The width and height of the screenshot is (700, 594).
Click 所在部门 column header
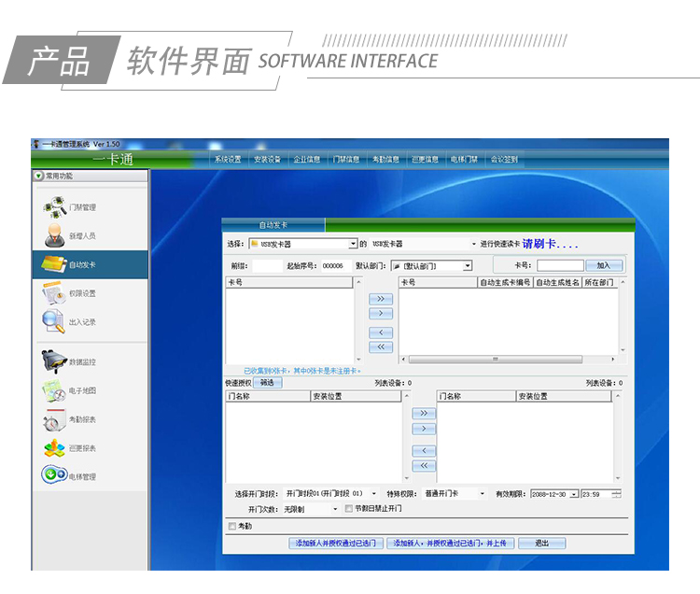point(600,282)
